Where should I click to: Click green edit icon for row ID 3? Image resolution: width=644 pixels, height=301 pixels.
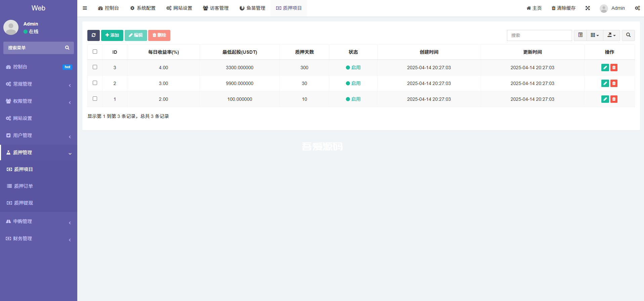point(605,68)
